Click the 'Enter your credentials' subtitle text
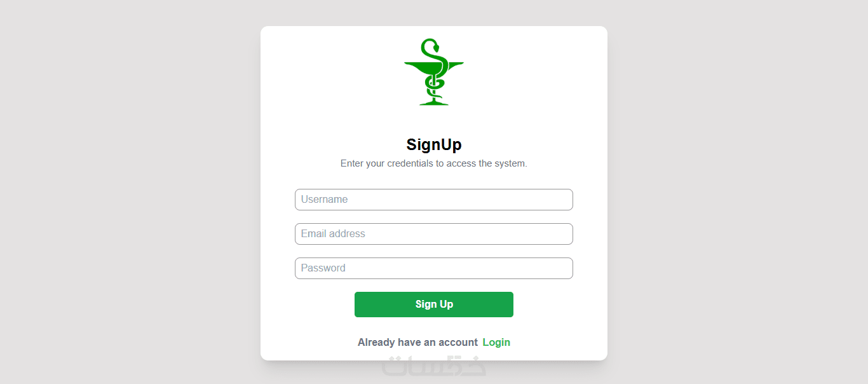This screenshot has height=384, width=868. point(434,163)
